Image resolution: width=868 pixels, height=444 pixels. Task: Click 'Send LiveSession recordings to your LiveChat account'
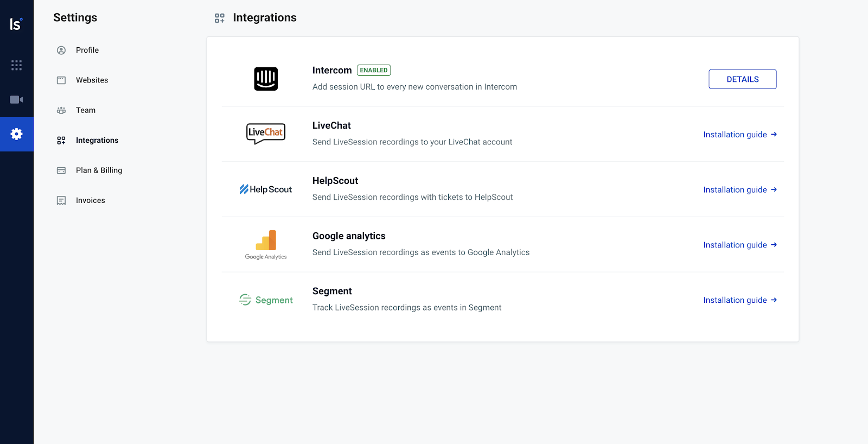point(412,142)
